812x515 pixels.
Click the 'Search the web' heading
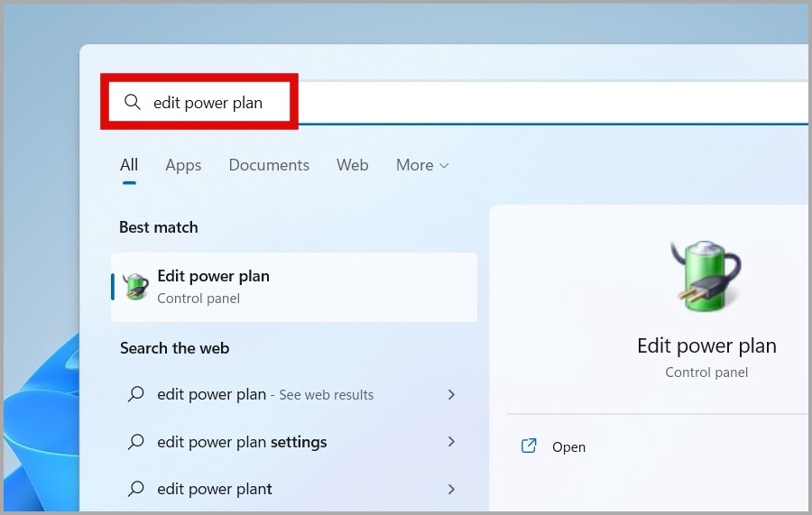click(x=174, y=348)
